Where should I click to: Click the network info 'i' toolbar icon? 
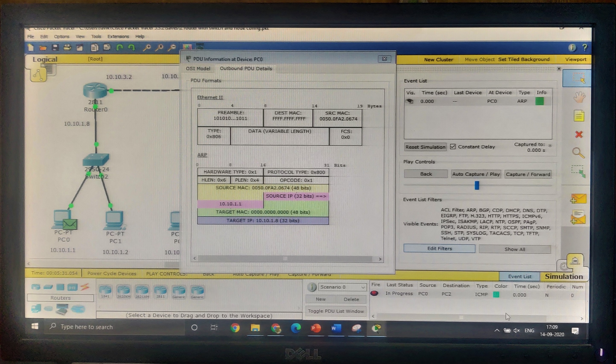572,48
